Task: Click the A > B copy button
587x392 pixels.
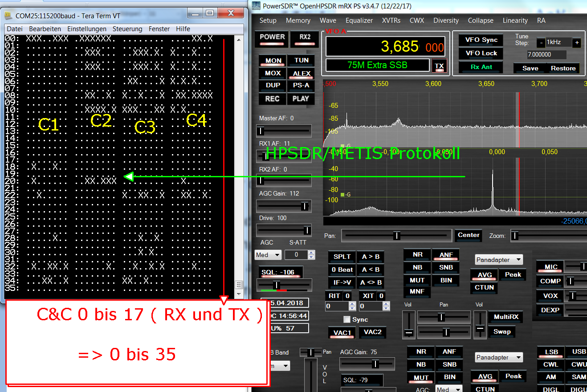Action: 371,257
